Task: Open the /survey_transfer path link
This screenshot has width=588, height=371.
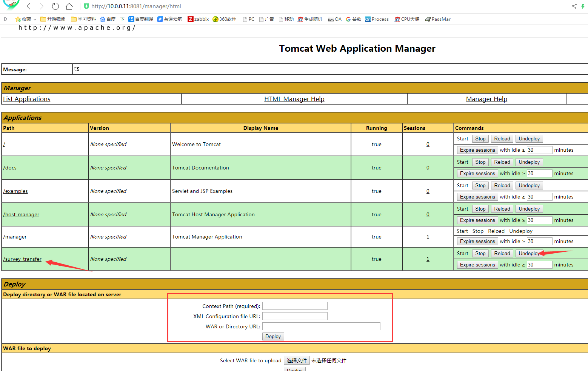Action: point(22,259)
